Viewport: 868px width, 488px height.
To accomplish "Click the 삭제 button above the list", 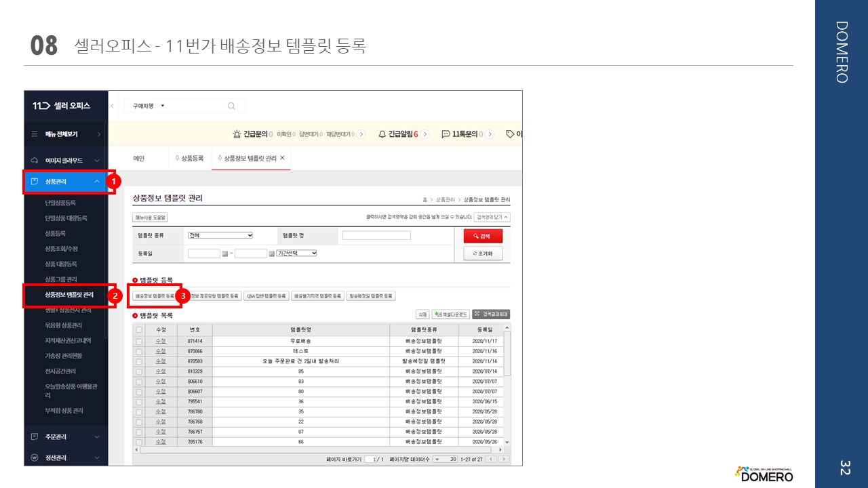I will (422, 314).
